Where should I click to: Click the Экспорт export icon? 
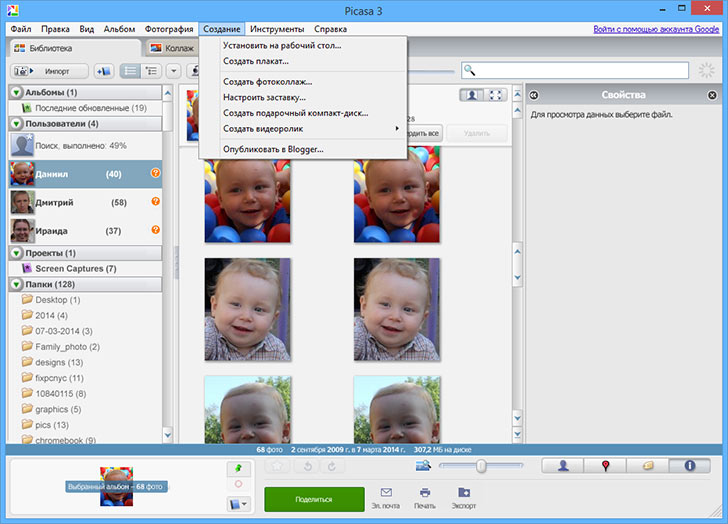(x=464, y=498)
